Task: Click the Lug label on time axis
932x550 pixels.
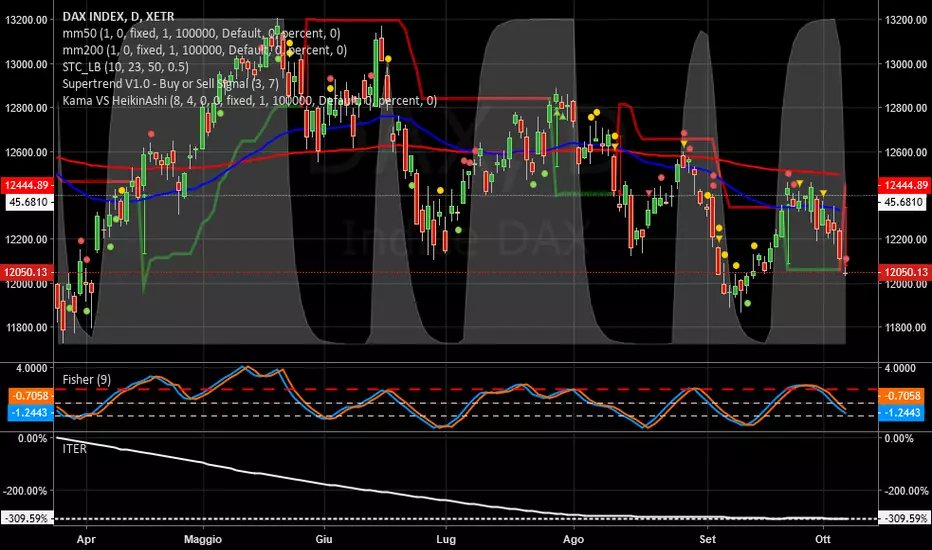Action: pos(446,539)
